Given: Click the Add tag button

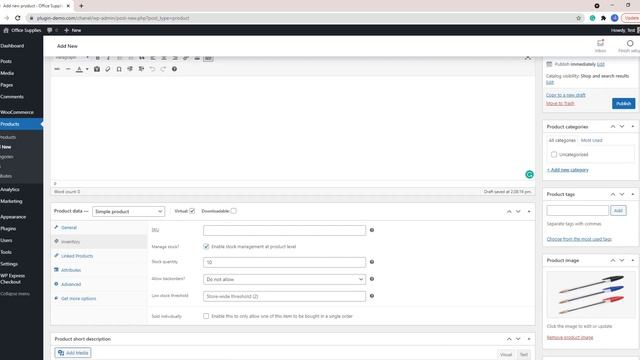Looking at the screenshot, I should pos(618,210).
